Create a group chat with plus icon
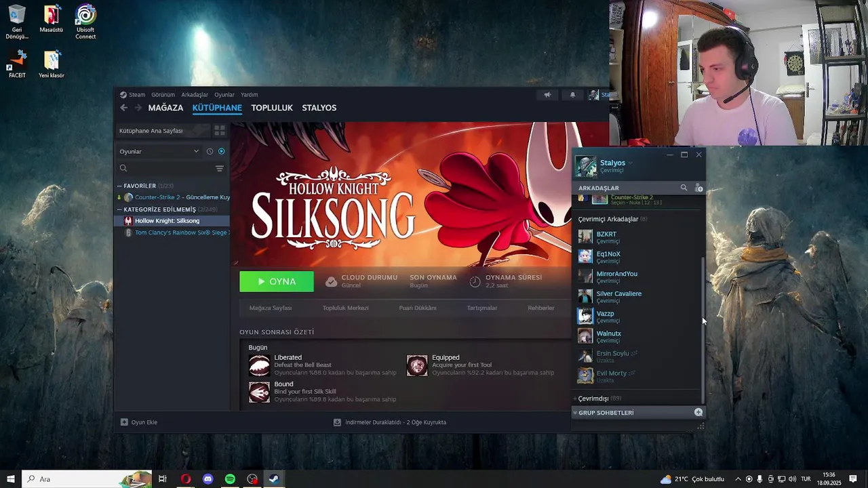The width and height of the screenshot is (868, 488). [698, 412]
